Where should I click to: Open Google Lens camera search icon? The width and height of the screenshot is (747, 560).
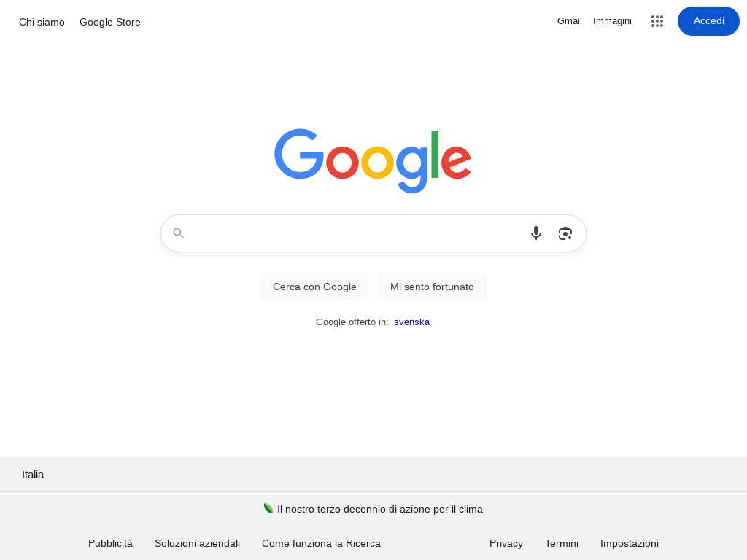[x=565, y=233]
